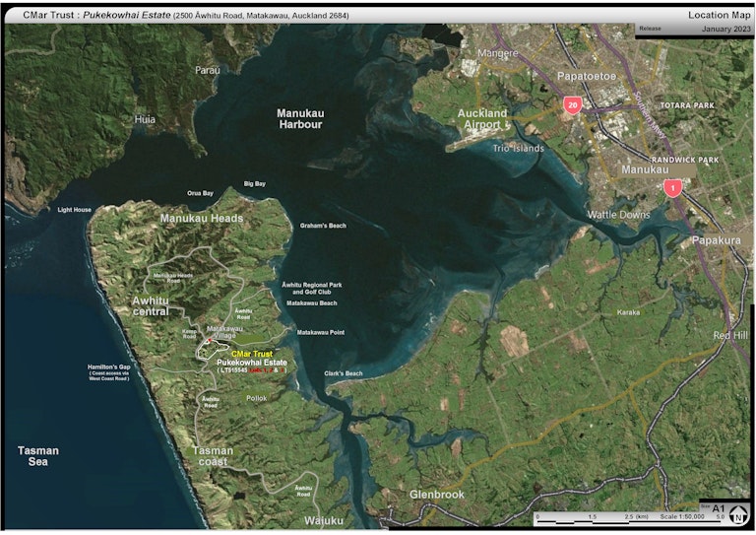Click the route 1 highway shield

673,187
